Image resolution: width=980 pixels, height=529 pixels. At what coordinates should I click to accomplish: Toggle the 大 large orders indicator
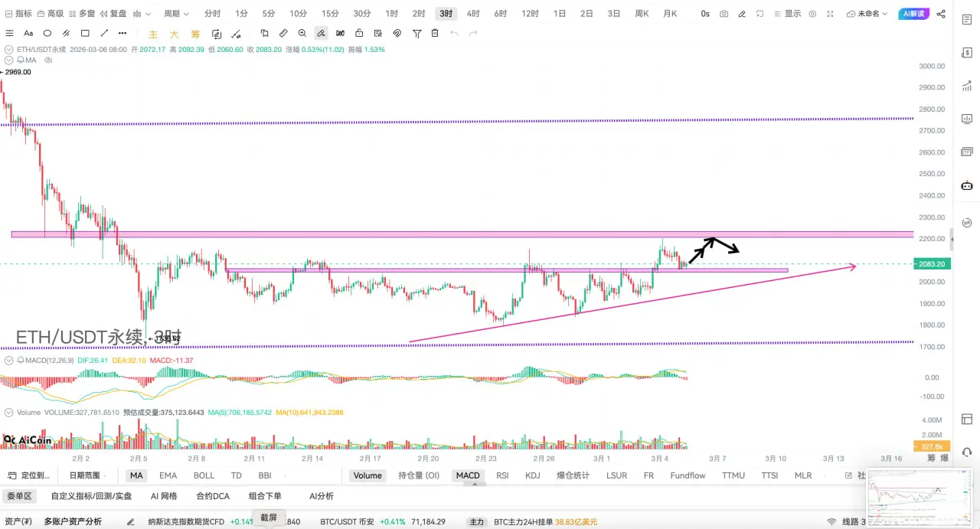(175, 34)
